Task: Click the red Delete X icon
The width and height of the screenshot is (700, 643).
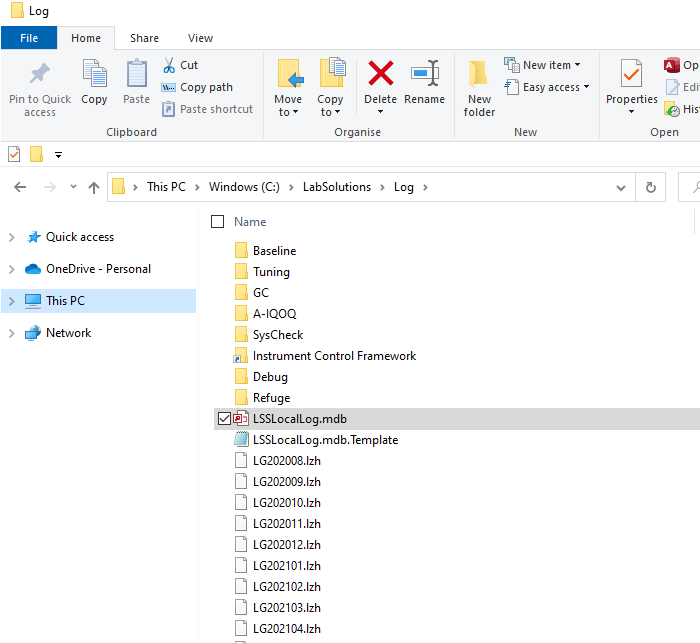Action: (x=380, y=73)
